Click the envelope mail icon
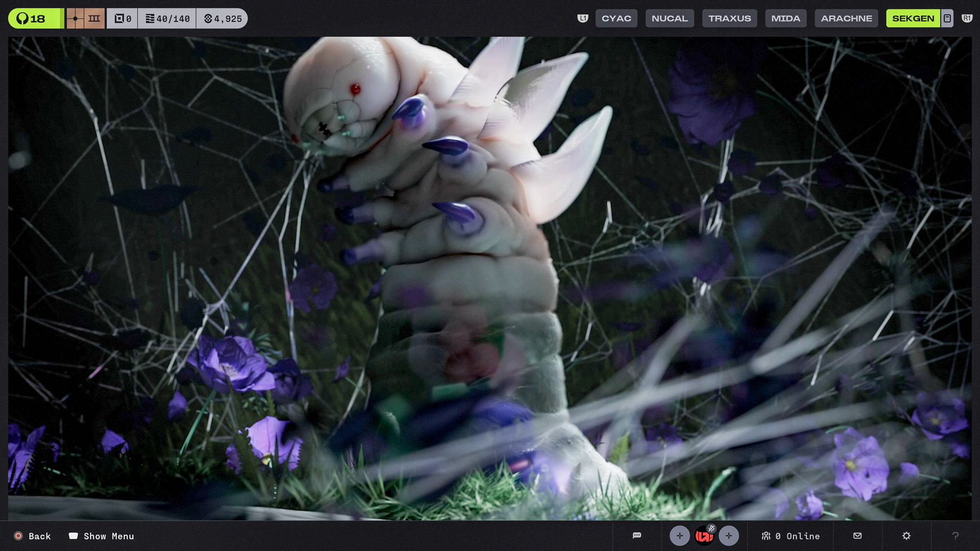Image resolution: width=980 pixels, height=551 pixels. point(857,536)
